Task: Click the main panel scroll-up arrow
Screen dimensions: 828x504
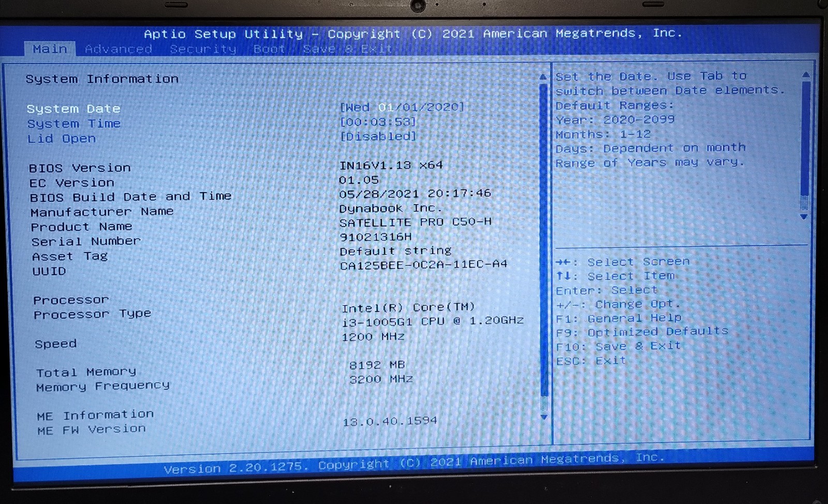Action: (x=543, y=77)
